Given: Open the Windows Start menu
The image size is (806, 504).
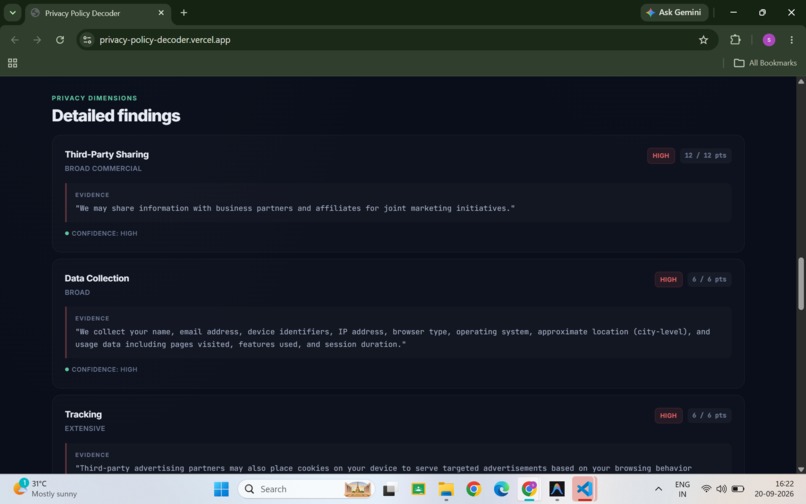Looking at the screenshot, I should [x=221, y=489].
